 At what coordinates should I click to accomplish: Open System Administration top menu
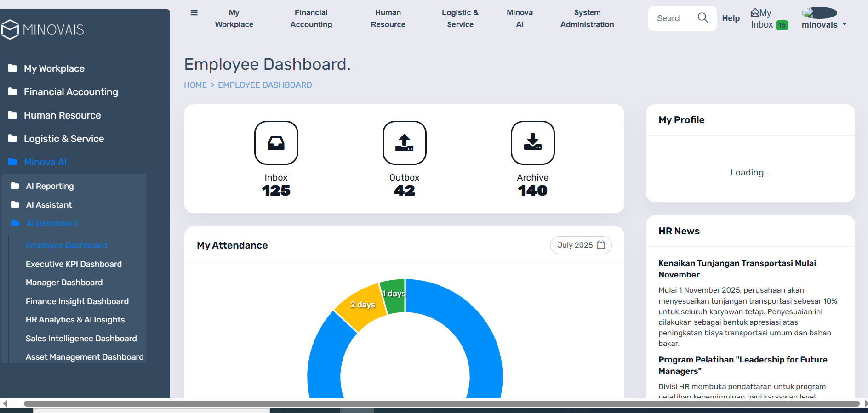pos(587,18)
